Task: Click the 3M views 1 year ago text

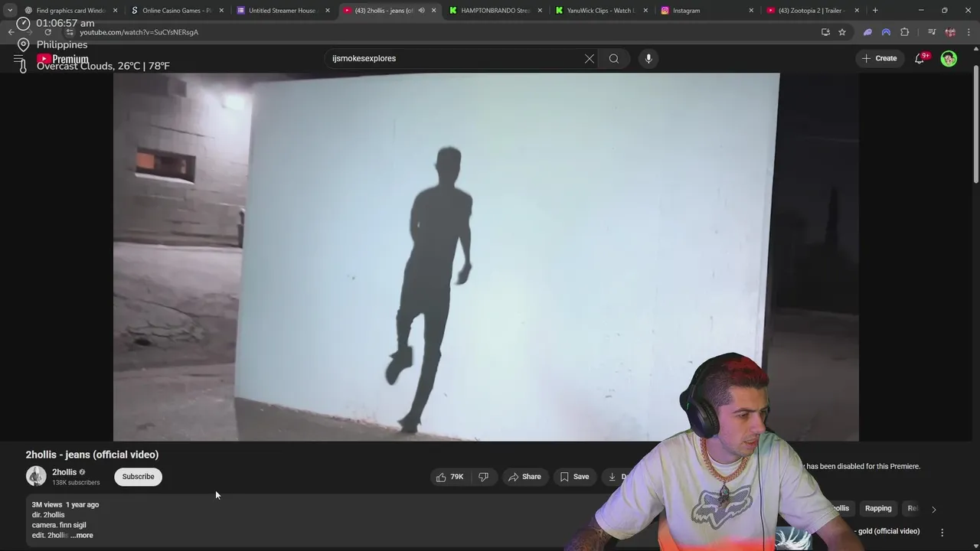Action: pos(65,505)
